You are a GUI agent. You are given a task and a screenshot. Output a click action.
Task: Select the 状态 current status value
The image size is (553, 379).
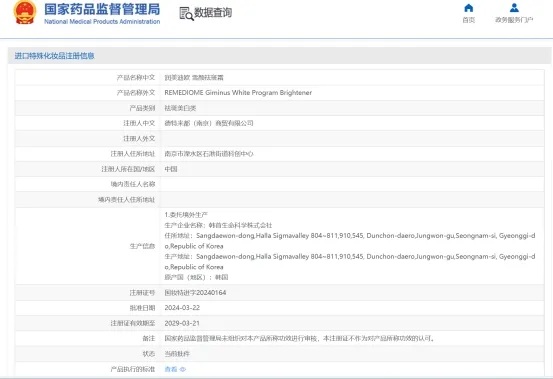click(177, 354)
